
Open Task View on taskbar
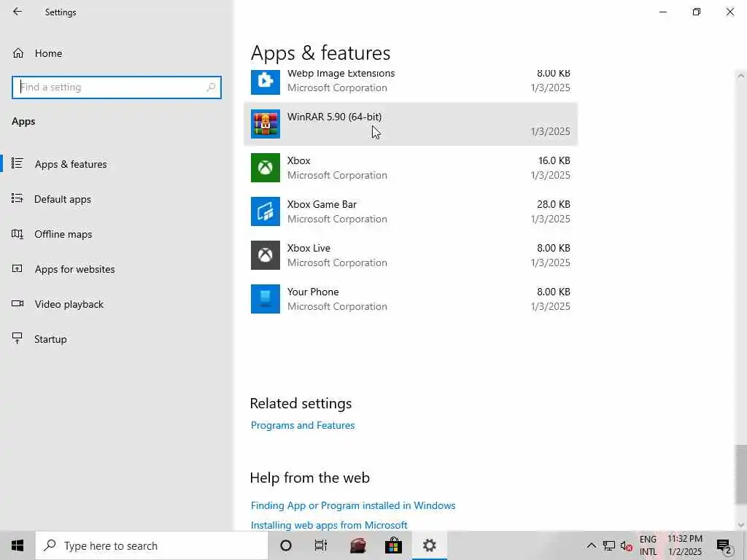(321, 545)
